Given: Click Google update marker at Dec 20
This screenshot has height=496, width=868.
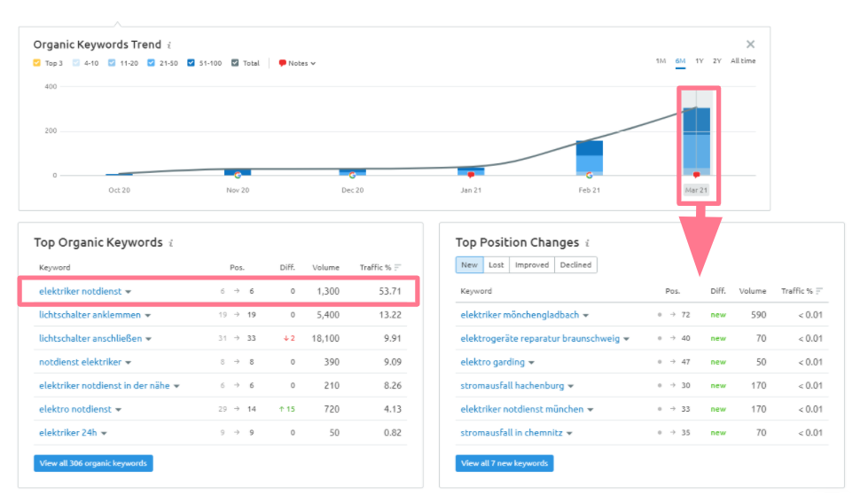Looking at the screenshot, I should tap(353, 175).
